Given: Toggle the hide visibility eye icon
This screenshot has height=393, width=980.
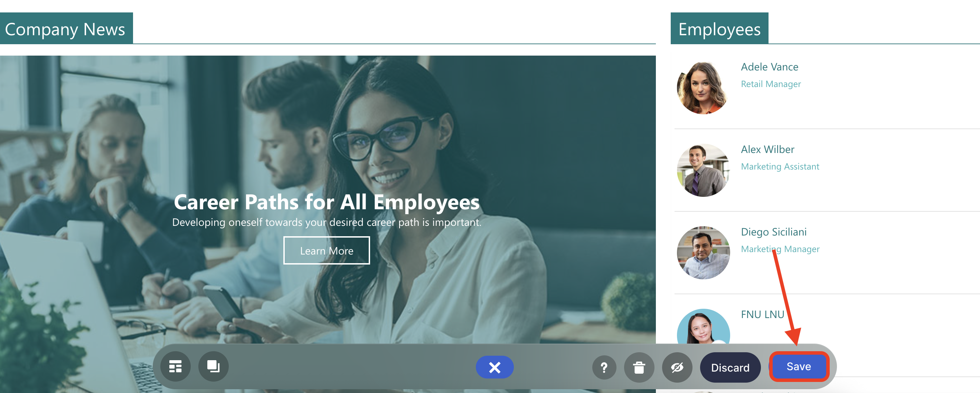Looking at the screenshot, I should 677,367.
